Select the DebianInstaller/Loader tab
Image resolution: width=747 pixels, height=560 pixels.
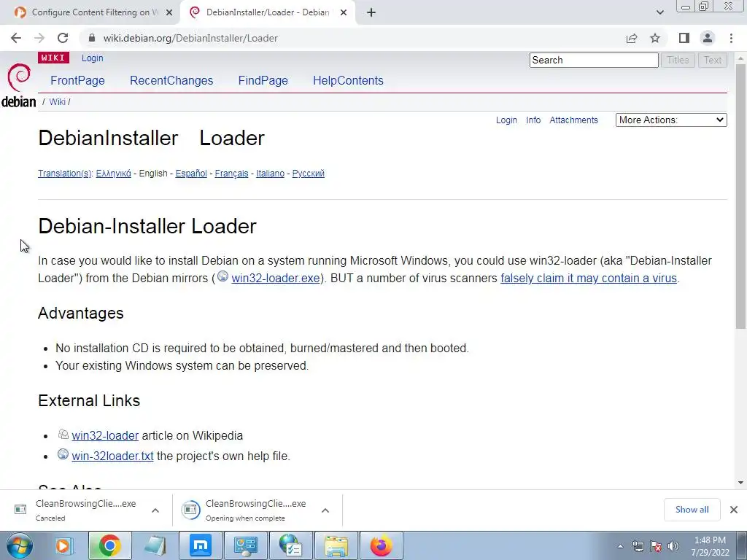click(x=267, y=12)
